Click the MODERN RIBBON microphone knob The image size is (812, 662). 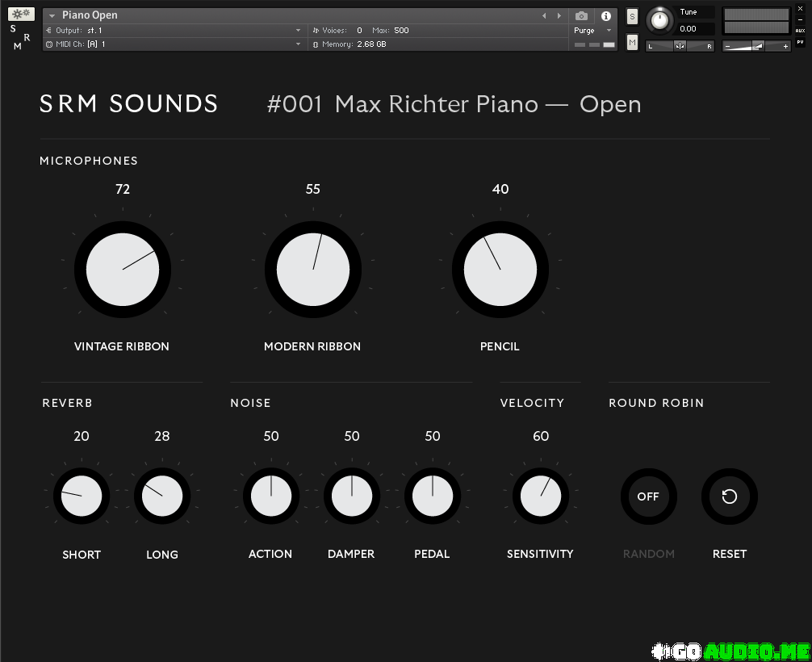click(313, 270)
